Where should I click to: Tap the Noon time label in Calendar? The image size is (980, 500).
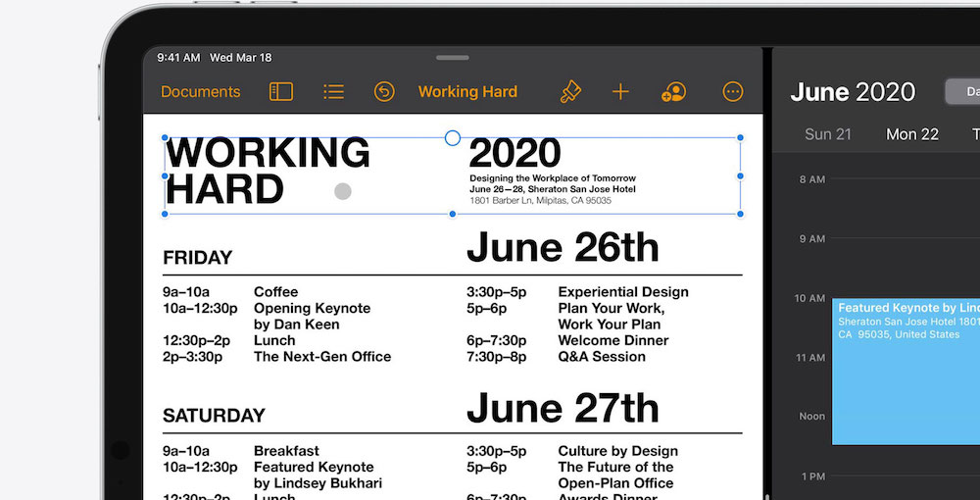click(811, 417)
